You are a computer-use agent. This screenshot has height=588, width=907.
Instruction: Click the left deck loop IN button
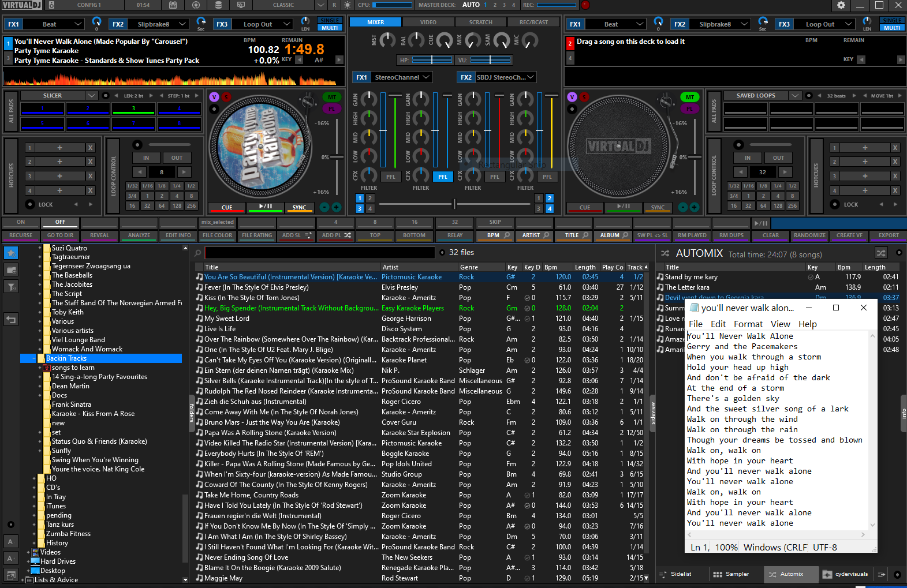pyautogui.click(x=146, y=158)
